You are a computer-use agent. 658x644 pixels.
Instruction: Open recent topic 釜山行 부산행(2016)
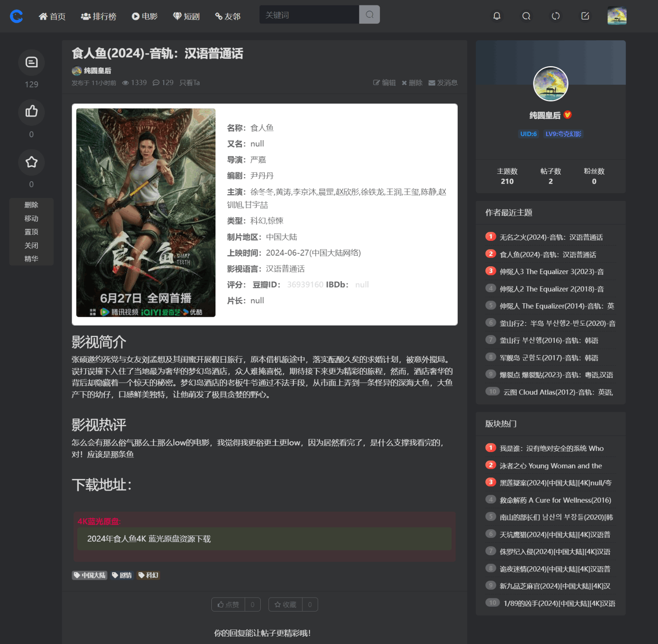pos(549,341)
